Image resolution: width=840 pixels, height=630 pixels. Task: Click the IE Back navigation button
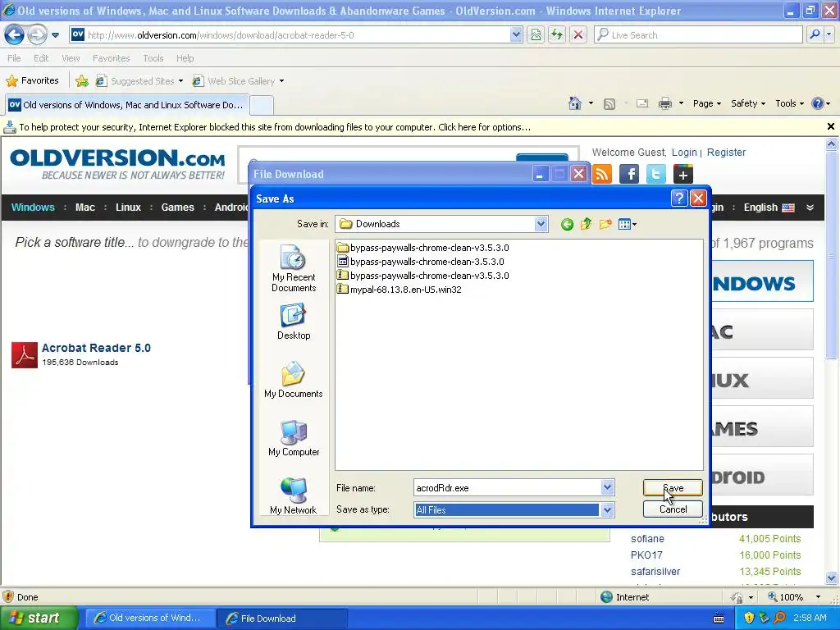point(14,34)
